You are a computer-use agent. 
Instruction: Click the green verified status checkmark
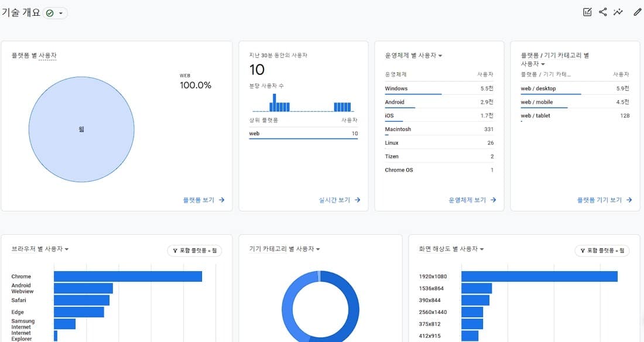pyautogui.click(x=50, y=13)
